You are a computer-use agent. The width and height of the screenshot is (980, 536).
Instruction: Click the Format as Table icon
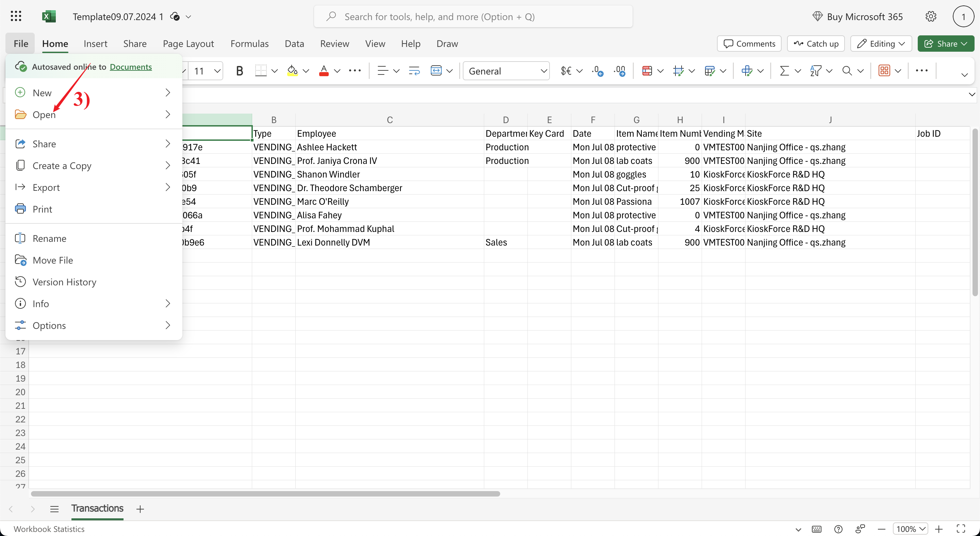pyautogui.click(x=709, y=71)
